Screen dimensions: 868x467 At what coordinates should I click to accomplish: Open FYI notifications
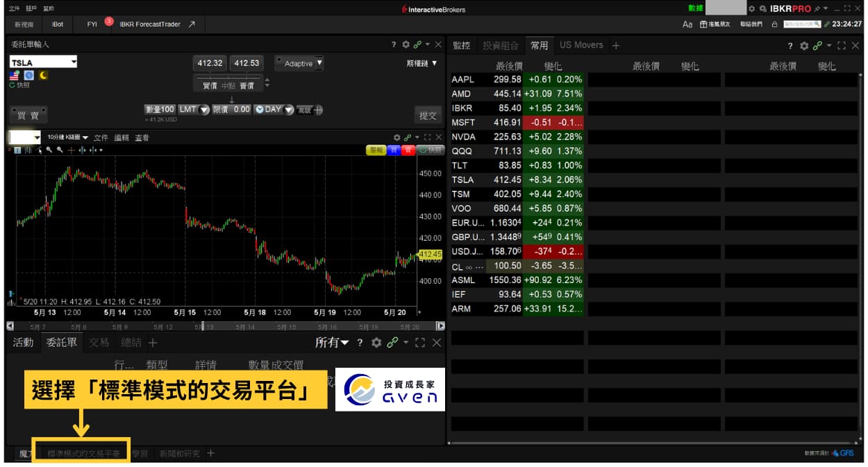click(x=92, y=24)
